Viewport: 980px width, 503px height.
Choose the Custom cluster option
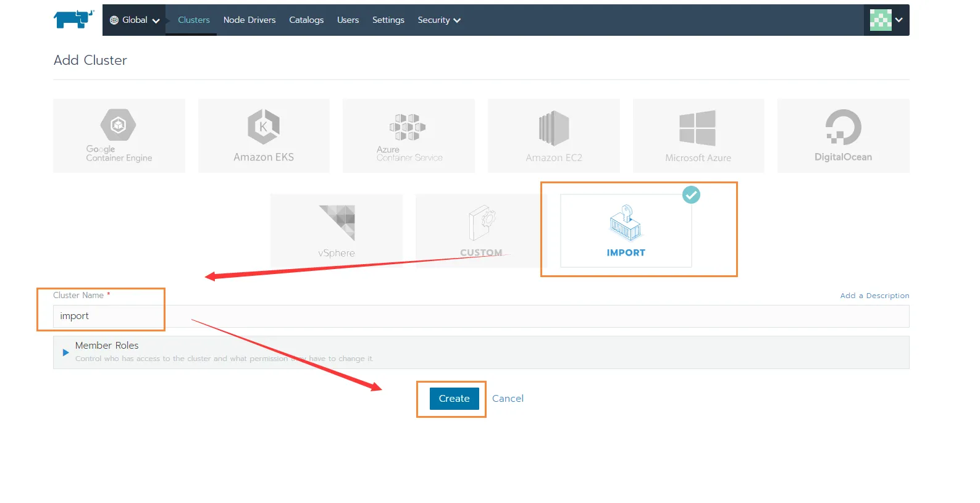click(x=481, y=223)
